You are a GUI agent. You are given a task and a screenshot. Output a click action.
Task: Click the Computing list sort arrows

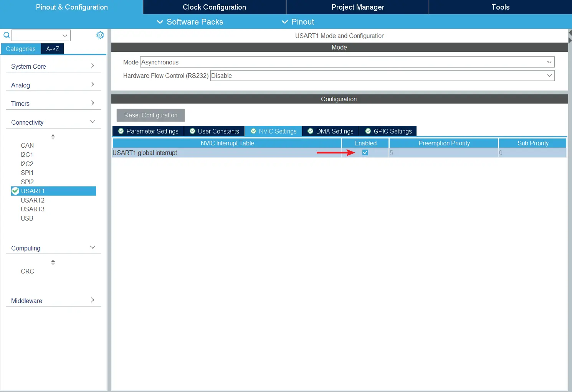pyautogui.click(x=53, y=262)
